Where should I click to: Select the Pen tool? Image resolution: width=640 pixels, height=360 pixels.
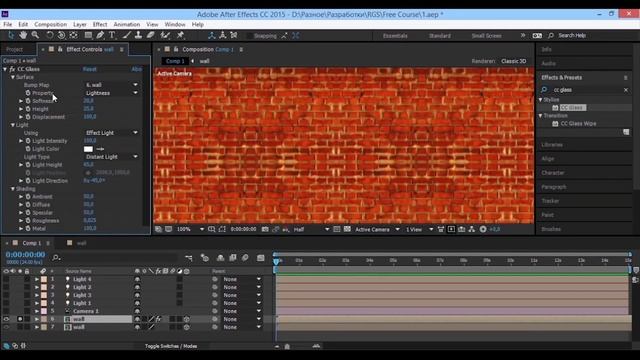point(100,36)
